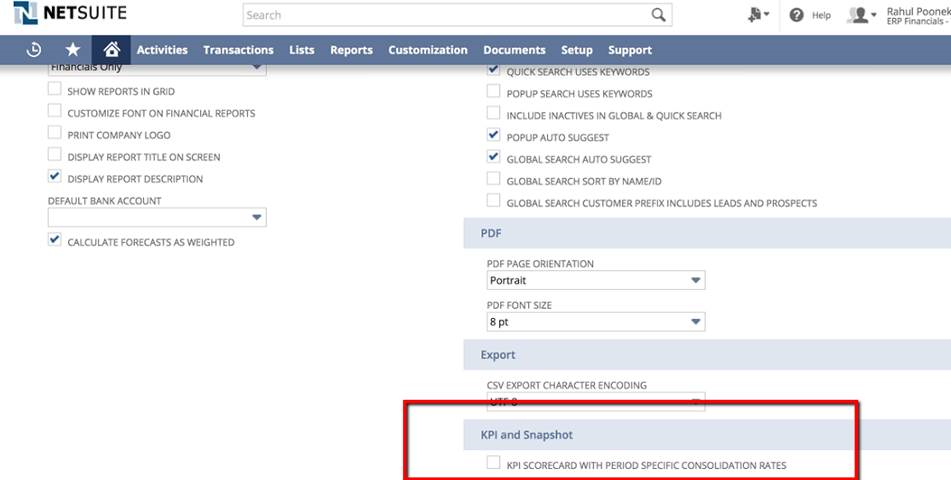Click the Help question mark icon
Screen dimensions: 951x480
pyautogui.click(x=797, y=15)
